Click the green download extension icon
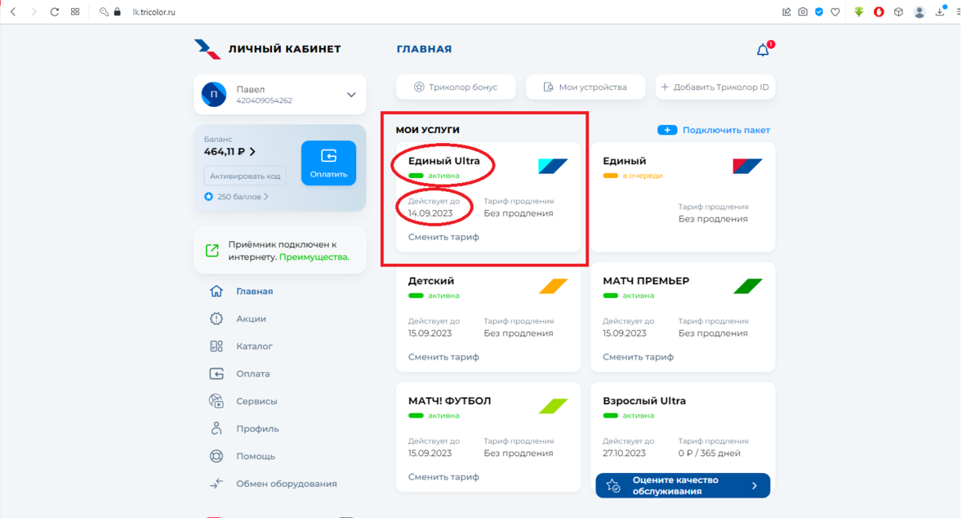Viewport: 980px width, 518px height. (859, 12)
